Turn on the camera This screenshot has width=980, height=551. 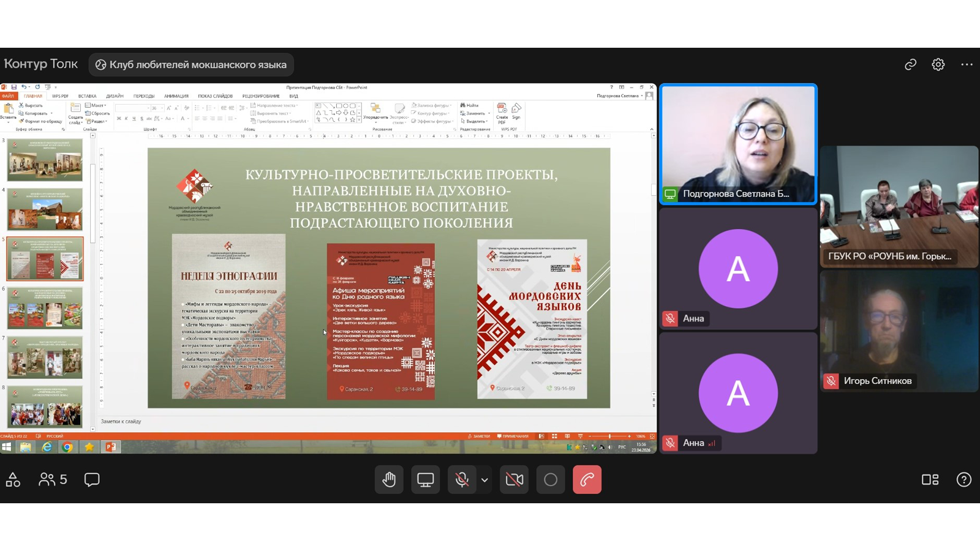514,480
